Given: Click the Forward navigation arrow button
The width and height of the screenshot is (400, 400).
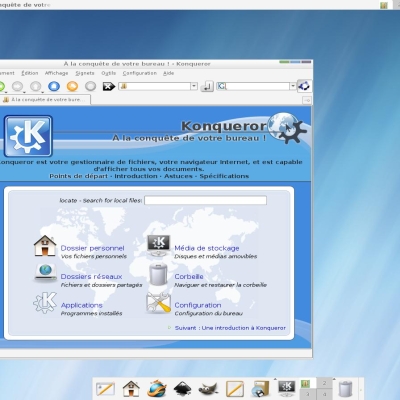Looking at the screenshot, I should click(18, 86).
